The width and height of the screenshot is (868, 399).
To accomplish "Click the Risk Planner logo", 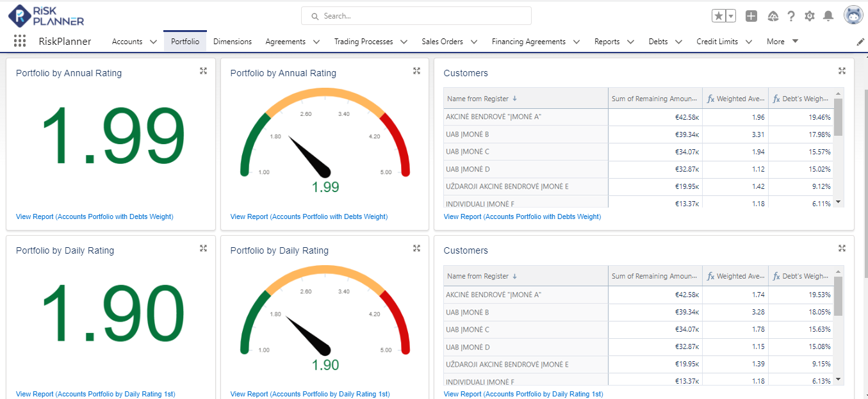I will 46,15.
